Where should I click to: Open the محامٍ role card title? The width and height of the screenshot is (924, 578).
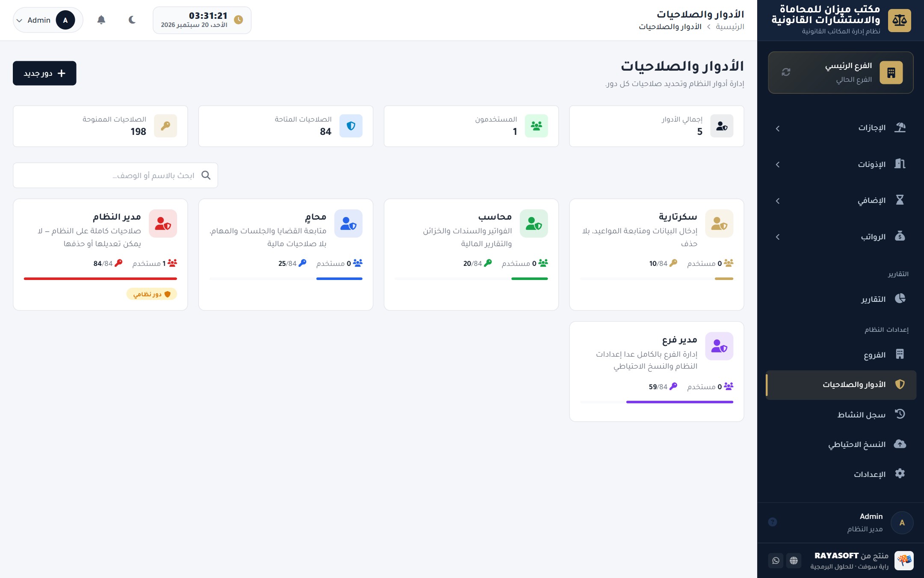point(316,217)
